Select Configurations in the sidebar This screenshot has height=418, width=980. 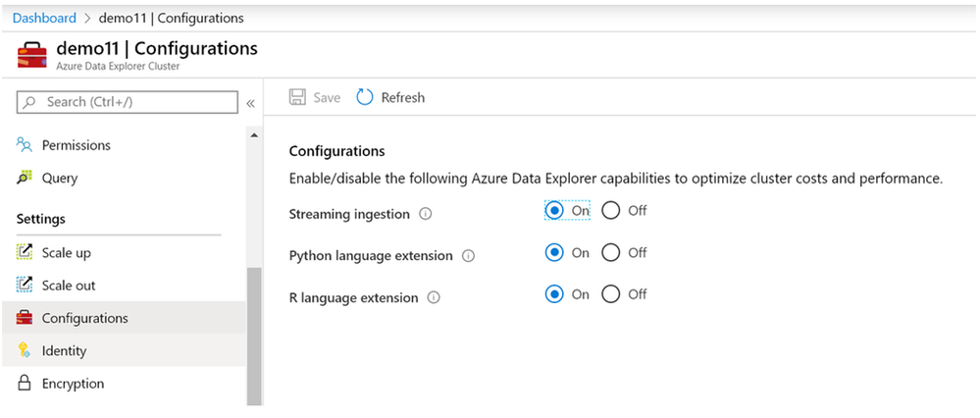[x=124, y=318]
